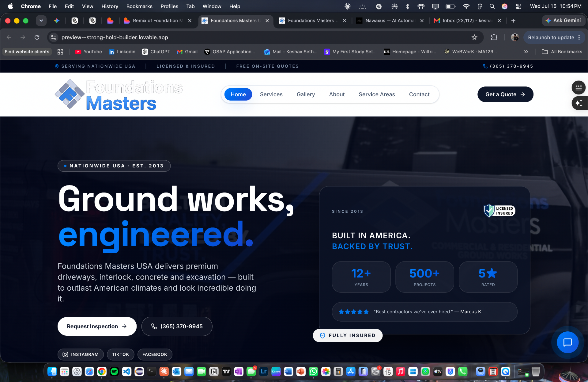The height and width of the screenshot is (382, 588).
Task: Open the All Bookmarks folder
Action: [x=562, y=52]
